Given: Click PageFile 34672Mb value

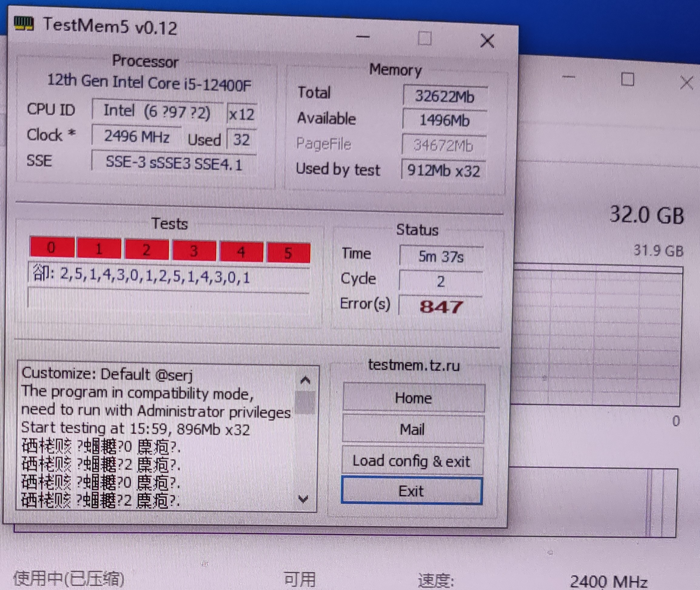Looking at the screenshot, I should [443, 146].
